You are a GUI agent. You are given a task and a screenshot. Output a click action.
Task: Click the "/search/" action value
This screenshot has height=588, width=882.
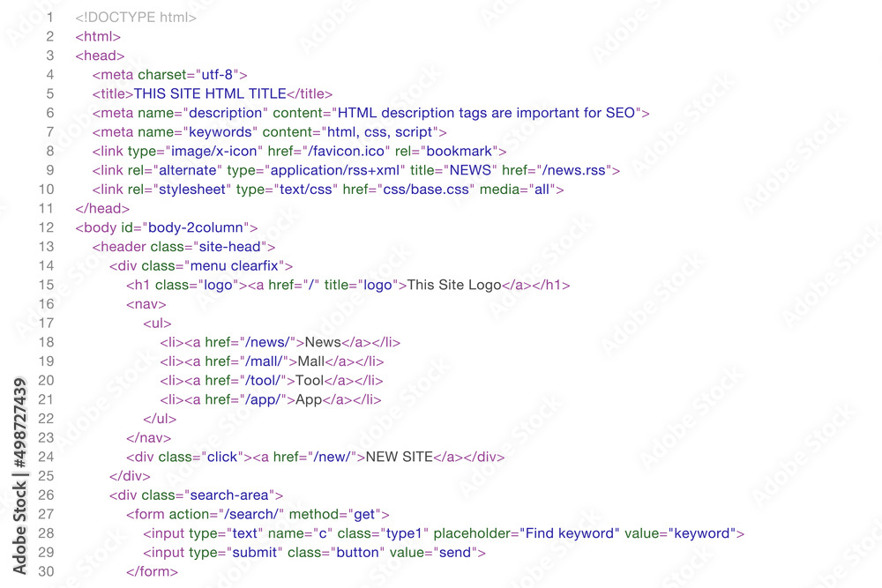click(x=250, y=514)
